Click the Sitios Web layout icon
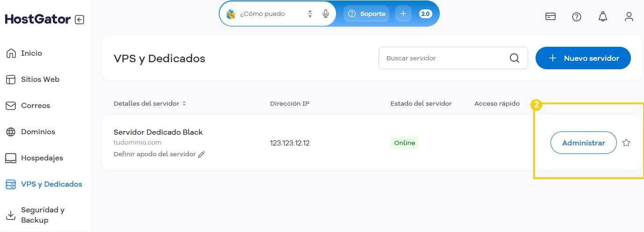The image size is (644, 232). pos(11,80)
